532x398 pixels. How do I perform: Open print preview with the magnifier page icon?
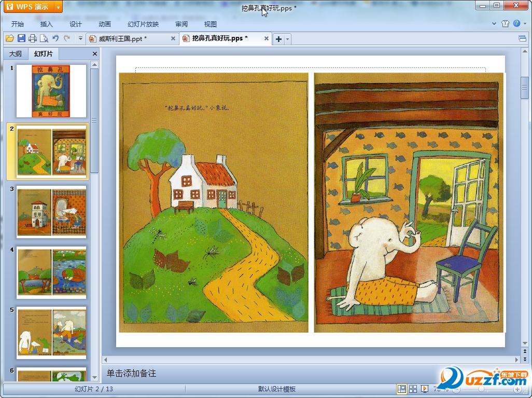click(x=44, y=38)
